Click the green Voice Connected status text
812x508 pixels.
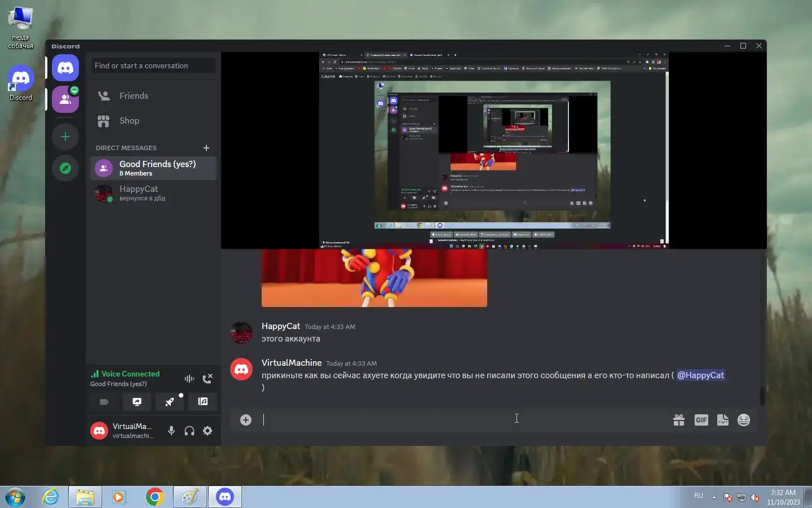coord(130,374)
